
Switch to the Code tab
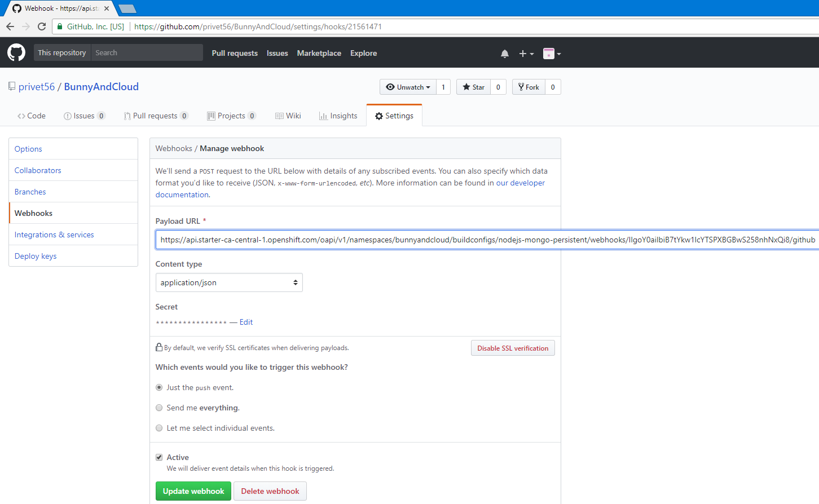(x=32, y=116)
